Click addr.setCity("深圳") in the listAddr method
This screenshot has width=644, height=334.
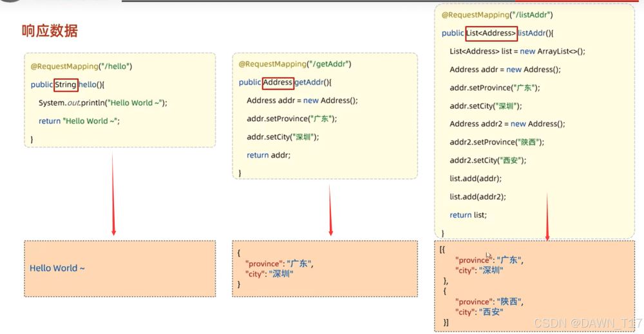[x=486, y=106]
